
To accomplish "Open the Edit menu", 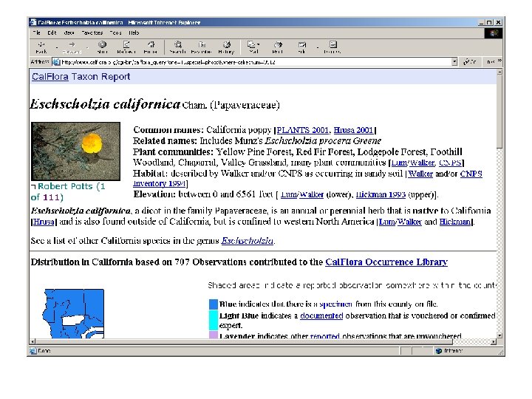I will pos(52,33).
